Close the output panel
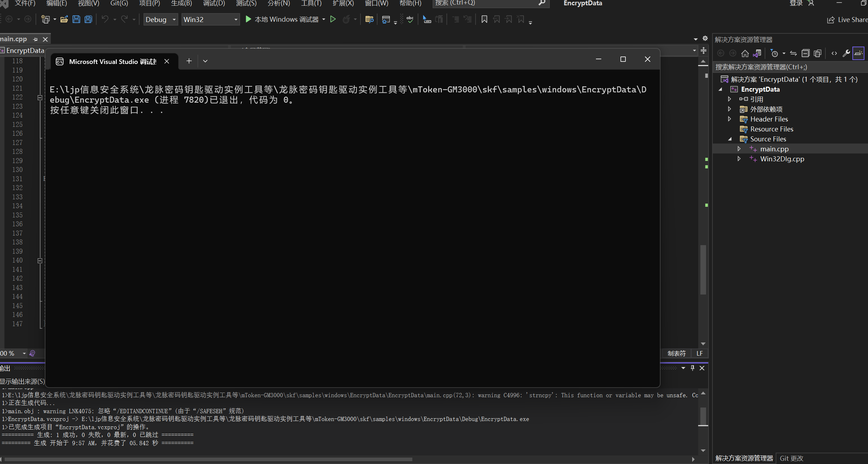Viewport: 868px width, 464px height. [x=702, y=368]
